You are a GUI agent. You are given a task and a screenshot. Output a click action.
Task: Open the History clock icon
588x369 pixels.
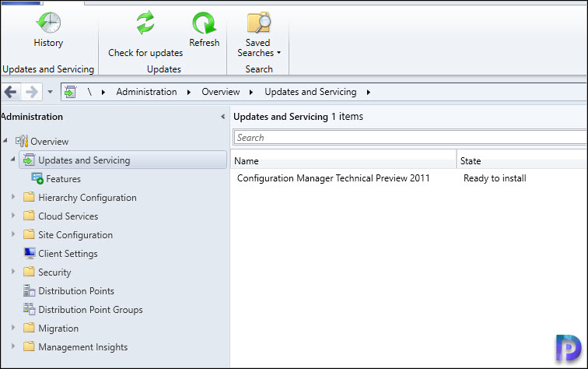[48, 23]
